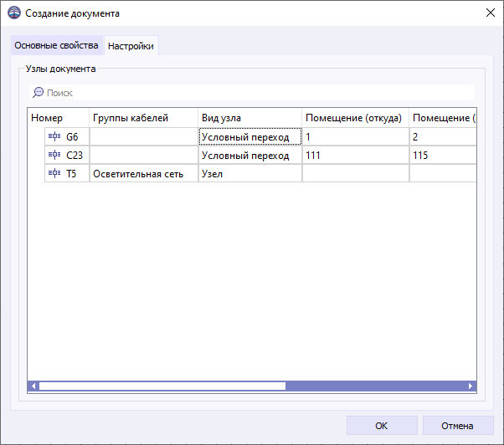Click the room value 115 in the C23 row
The height and width of the screenshot is (445, 504).
(x=443, y=155)
